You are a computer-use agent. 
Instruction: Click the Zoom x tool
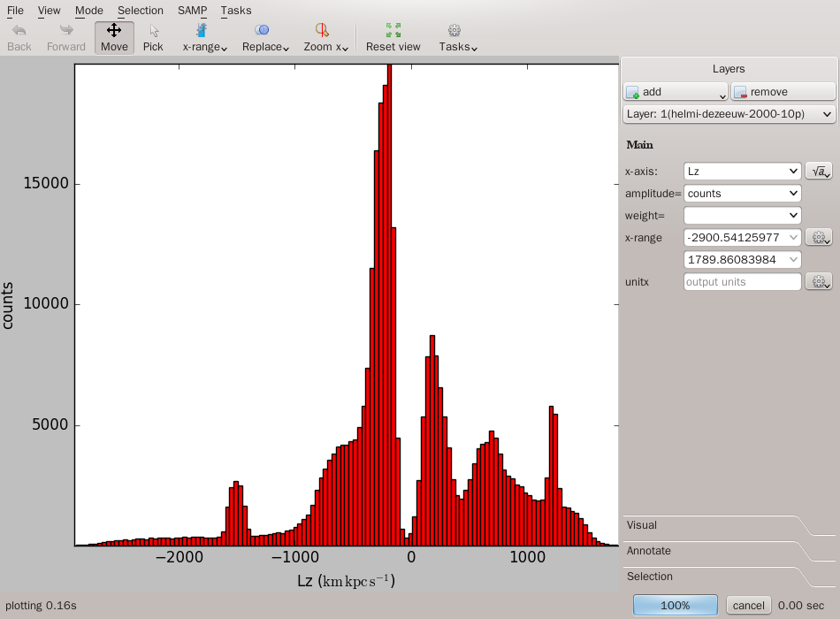[325, 38]
